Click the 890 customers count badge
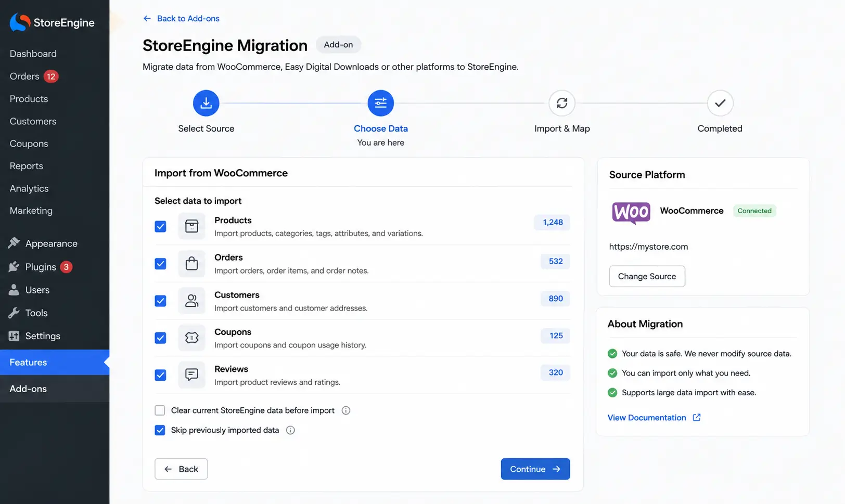 click(x=556, y=299)
